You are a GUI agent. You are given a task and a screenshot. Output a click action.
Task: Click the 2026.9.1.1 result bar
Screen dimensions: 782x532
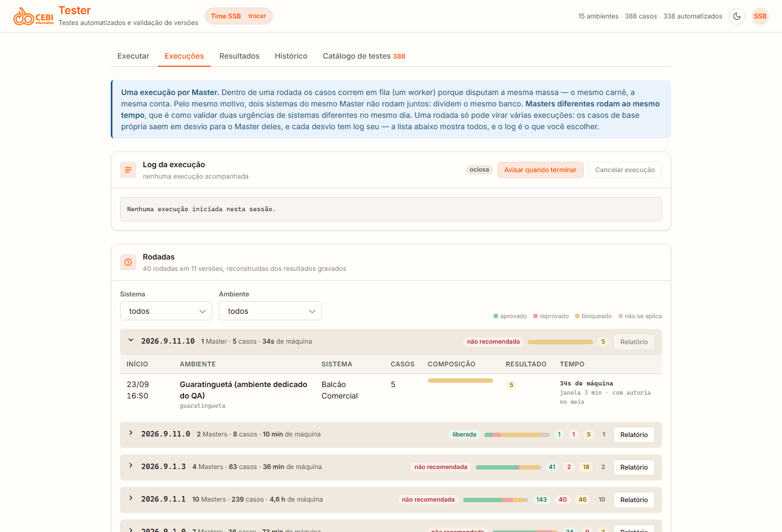pos(496,500)
